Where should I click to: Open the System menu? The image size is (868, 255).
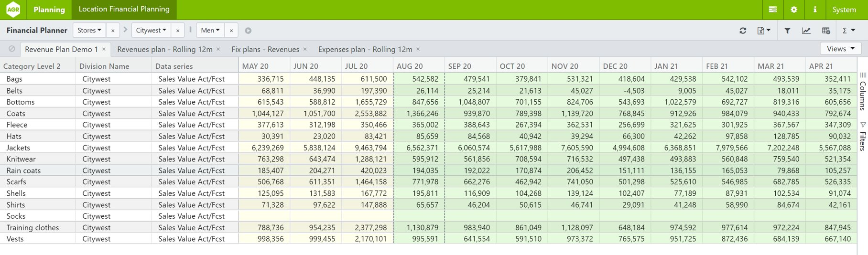[x=844, y=10]
